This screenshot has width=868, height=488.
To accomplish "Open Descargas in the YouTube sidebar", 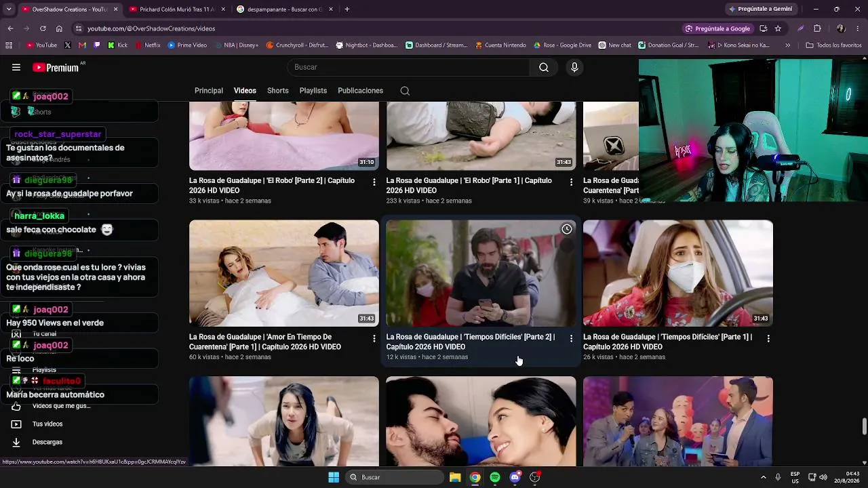I will [x=47, y=442].
